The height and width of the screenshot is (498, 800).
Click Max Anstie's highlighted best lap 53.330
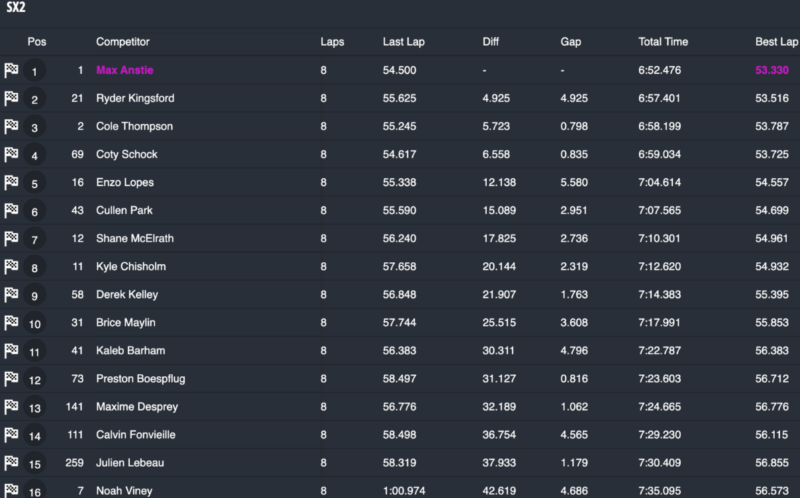coord(772,70)
